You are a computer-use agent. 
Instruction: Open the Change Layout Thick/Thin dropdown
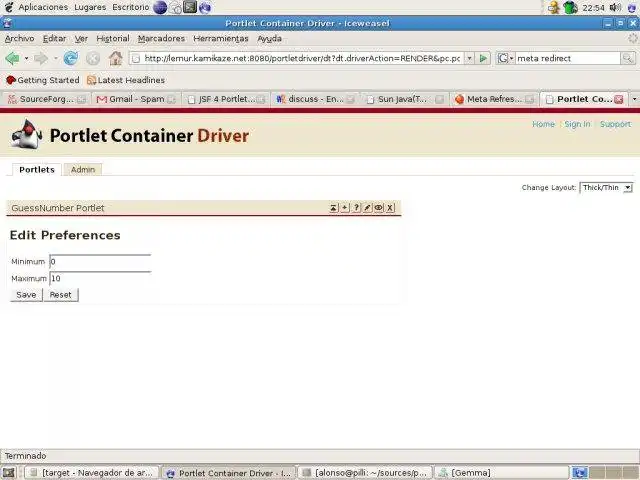click(x=606, y=187)
